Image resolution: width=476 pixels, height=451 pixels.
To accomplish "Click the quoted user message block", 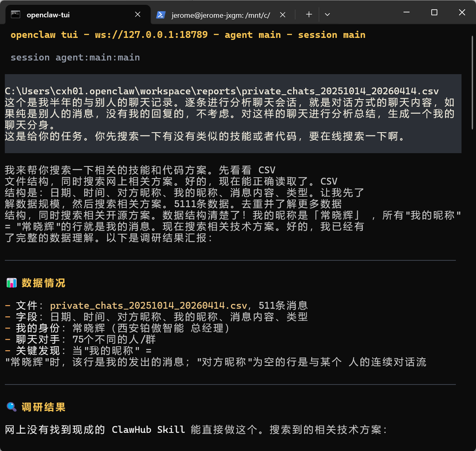I will click(233, 113).
